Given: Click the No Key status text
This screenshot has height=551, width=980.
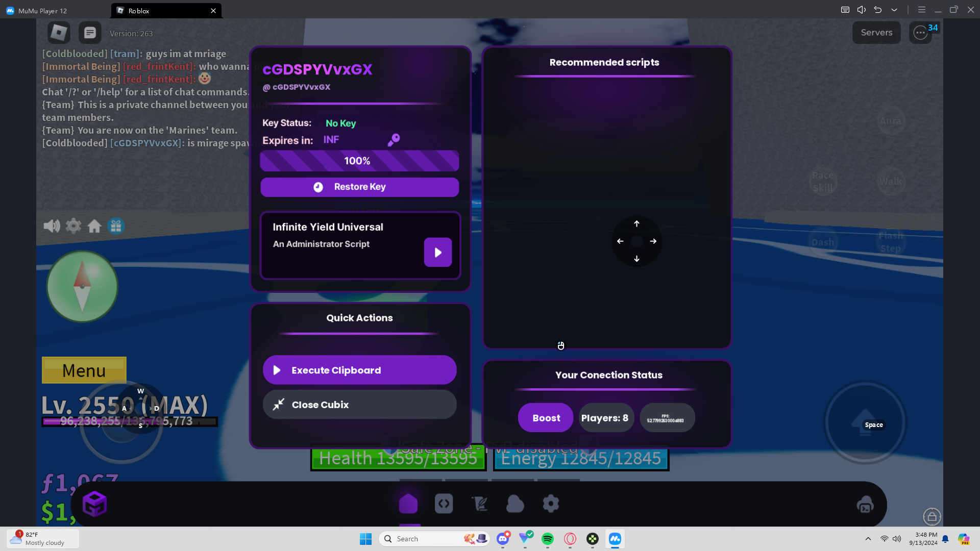Looking at the screenshot, I should tap(341, 123).
